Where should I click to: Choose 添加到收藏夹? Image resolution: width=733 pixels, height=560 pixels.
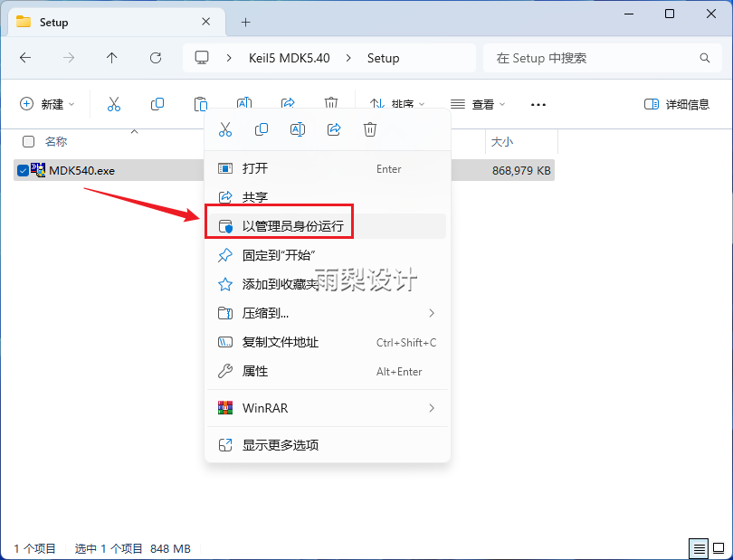pos(328,284)
